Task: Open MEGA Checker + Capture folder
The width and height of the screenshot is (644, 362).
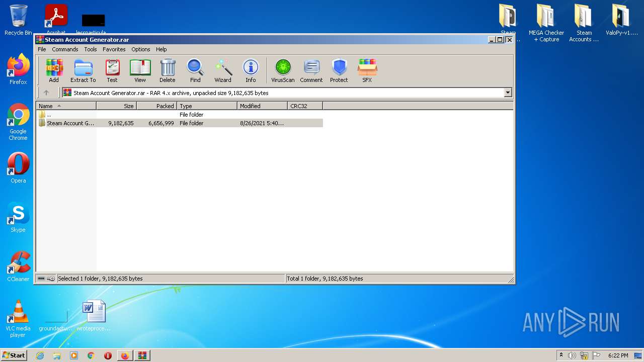Action: pyautogui.click(x=546, y=23)
